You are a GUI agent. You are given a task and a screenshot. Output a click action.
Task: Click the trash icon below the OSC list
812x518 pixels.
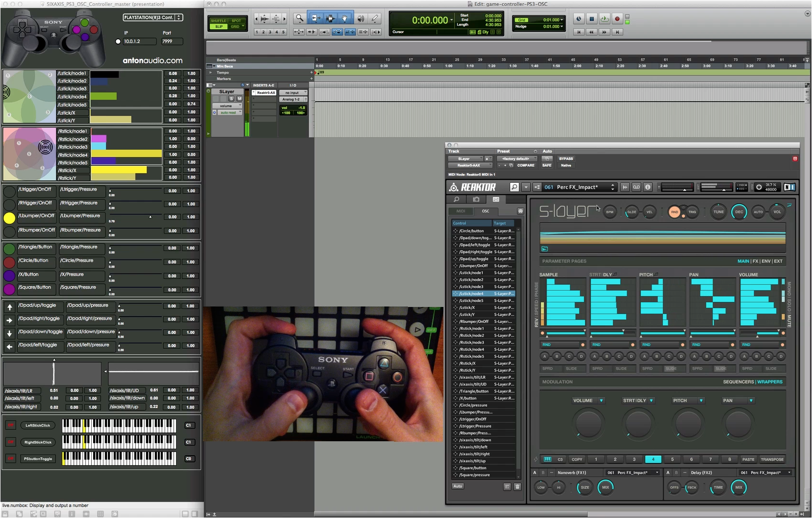(517, 487)
